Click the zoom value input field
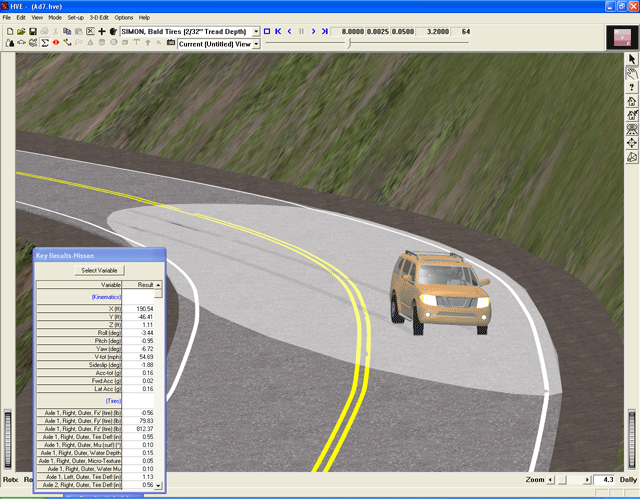This screenshot has height=499, width=640. coord(604,480)
